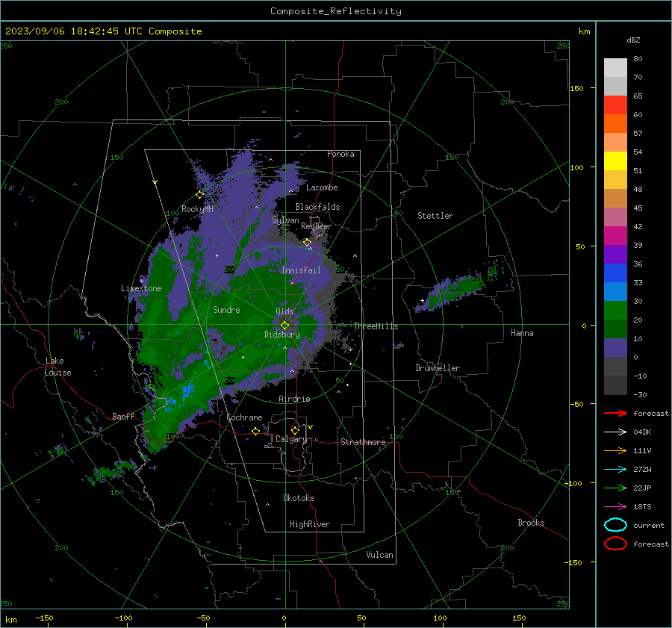The height and width of the screenshot is (628, 672).
Task: Click the Okotoks label
Action: (x=299, y=498)
